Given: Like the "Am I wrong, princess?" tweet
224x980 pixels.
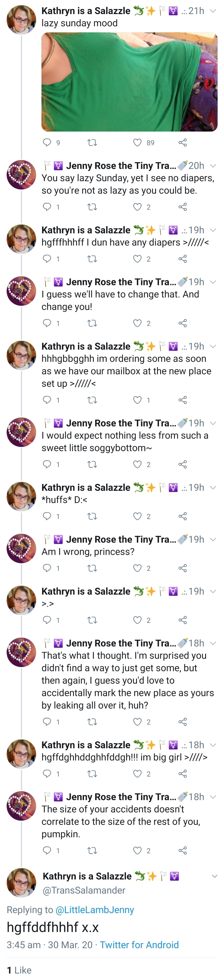Looking at the screenshot, I should point(137,568).
